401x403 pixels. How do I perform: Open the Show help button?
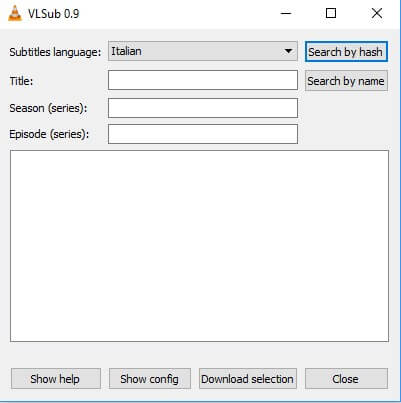point(56,379)
